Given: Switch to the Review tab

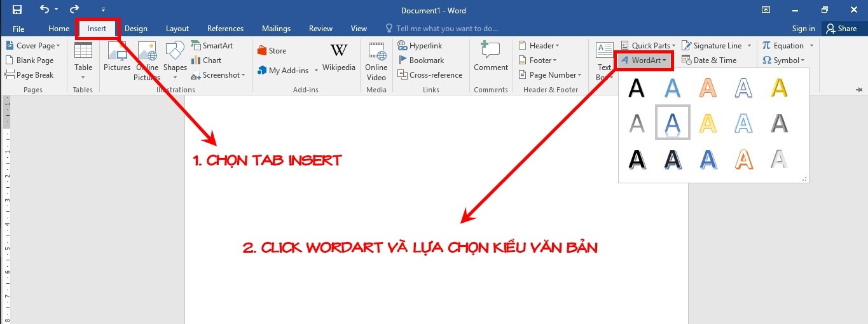Looking at the screenshot, I should (x=320, y=29).
